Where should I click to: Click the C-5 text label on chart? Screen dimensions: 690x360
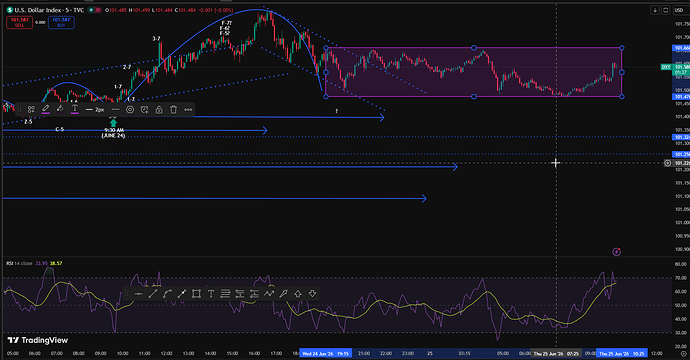59,129
